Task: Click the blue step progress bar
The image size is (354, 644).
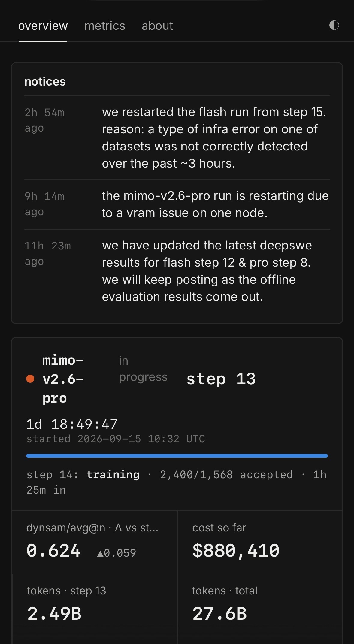Action: coord(177,456)
